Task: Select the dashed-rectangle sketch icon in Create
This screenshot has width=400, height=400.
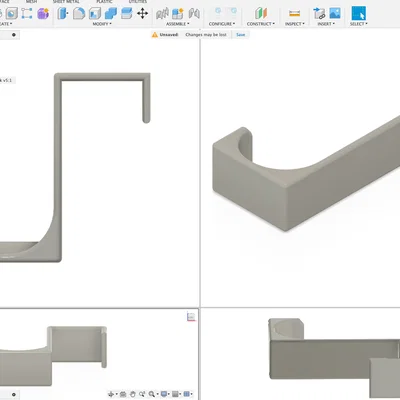Action: (x=27, y=14)
